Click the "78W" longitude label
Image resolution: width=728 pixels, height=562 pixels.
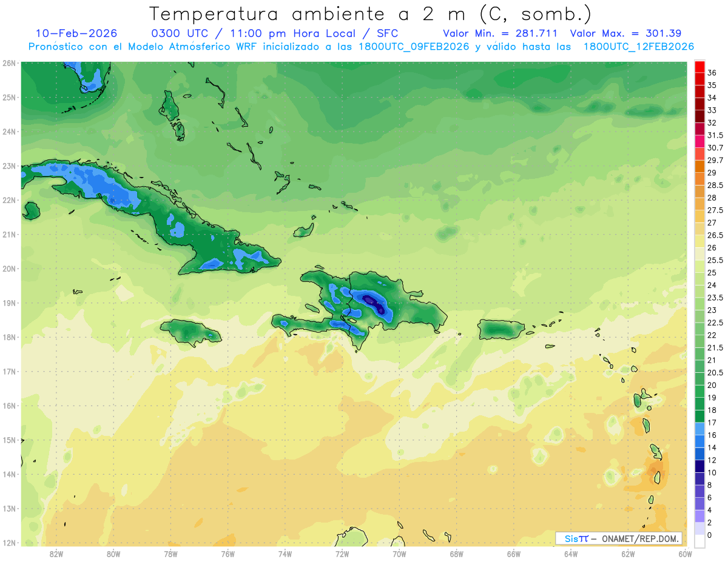tap(170, 554)
